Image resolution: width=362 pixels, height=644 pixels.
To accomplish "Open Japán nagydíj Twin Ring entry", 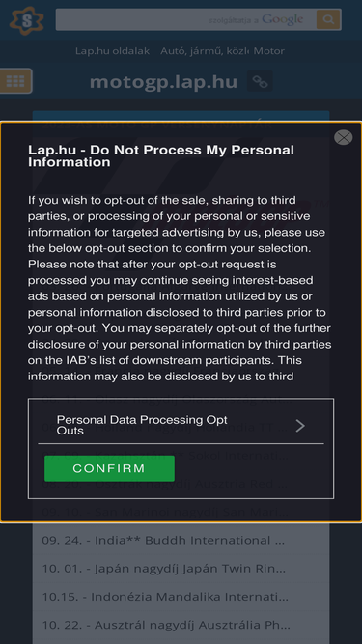I will click(163, 568).
